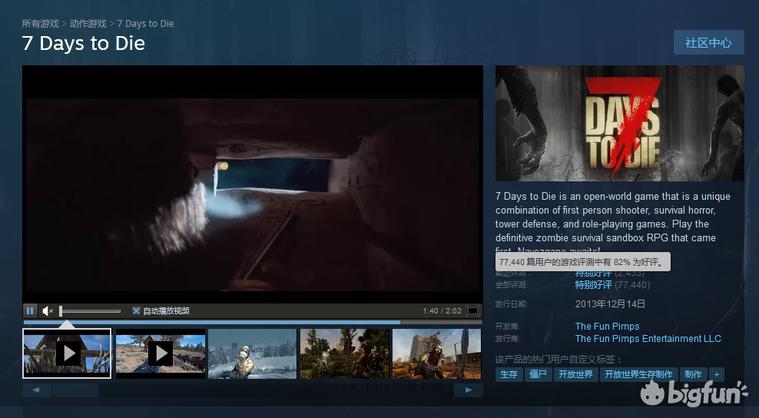The height and width of the screenshot is (418, 759).
Task: Open the snowy soldier screenshot thumbnail
Action: click(252, 354)
